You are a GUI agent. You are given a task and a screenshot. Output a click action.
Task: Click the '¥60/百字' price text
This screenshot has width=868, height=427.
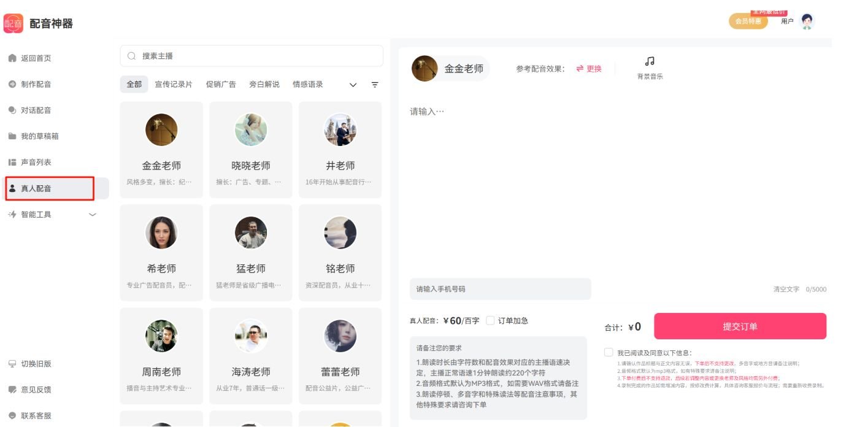point(461,320)
